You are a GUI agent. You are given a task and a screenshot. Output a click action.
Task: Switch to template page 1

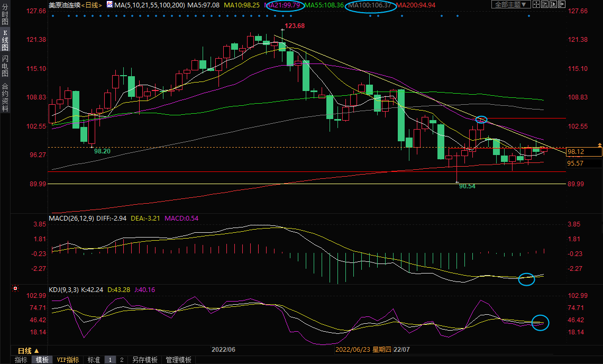click(x=110, y=360)
